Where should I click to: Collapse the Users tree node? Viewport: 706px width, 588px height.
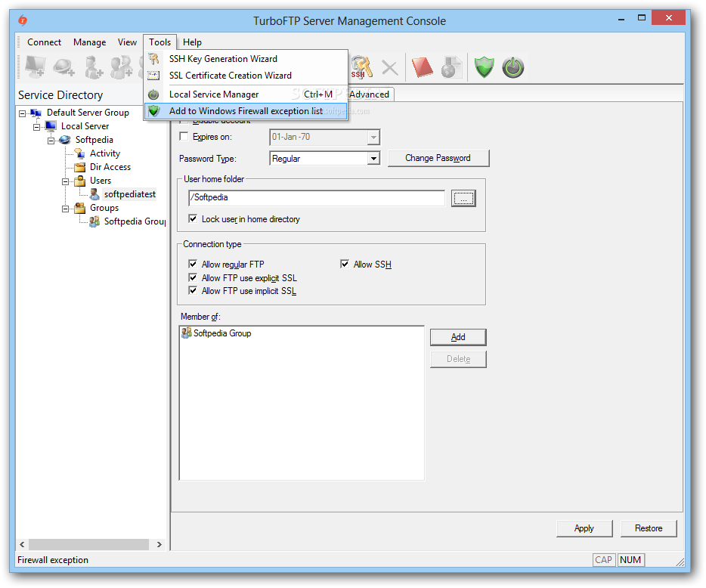point(65,182)
